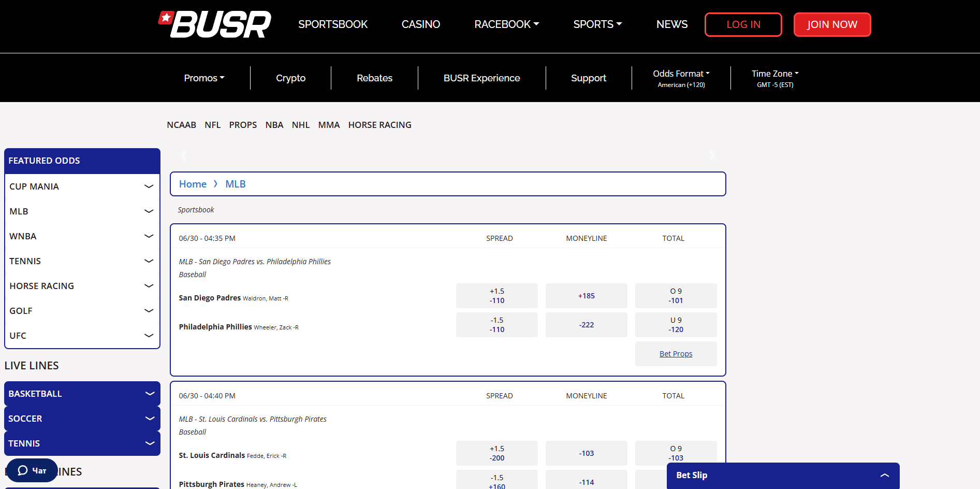980x489 pixels.
Task: Click the BUSR logo
Action: point(214,24)
